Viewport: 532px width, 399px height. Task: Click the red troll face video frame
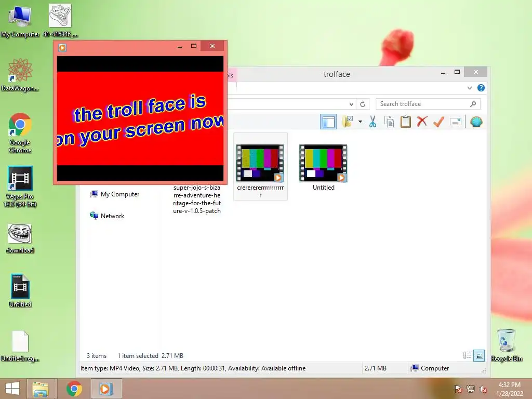pos(140,118)
